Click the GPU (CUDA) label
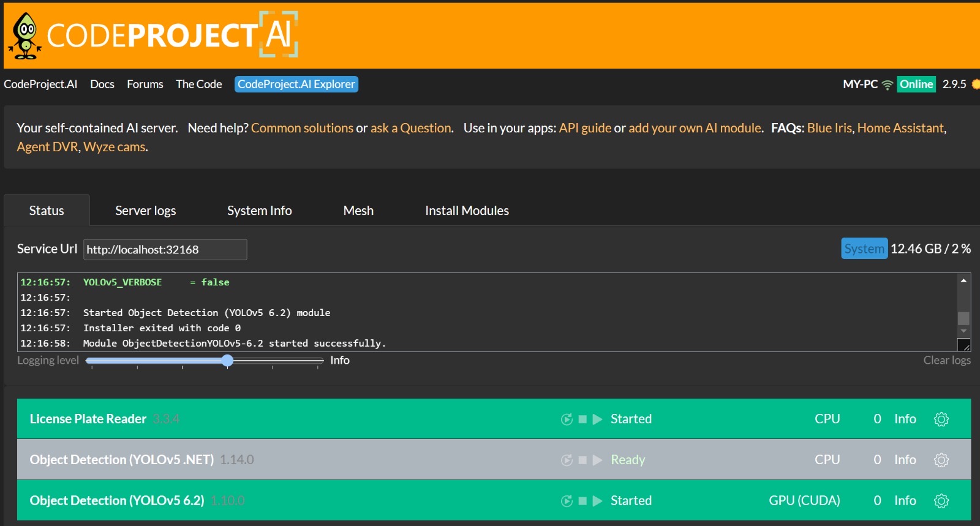 804,501
